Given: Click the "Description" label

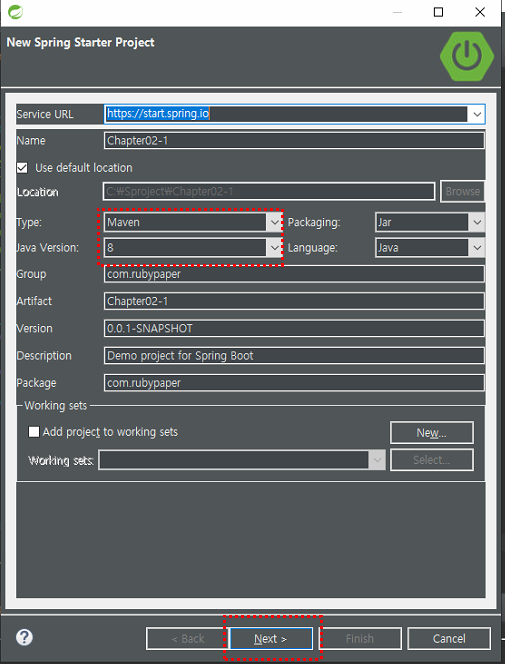Looking at the screenshot, I should coord(44,356).
